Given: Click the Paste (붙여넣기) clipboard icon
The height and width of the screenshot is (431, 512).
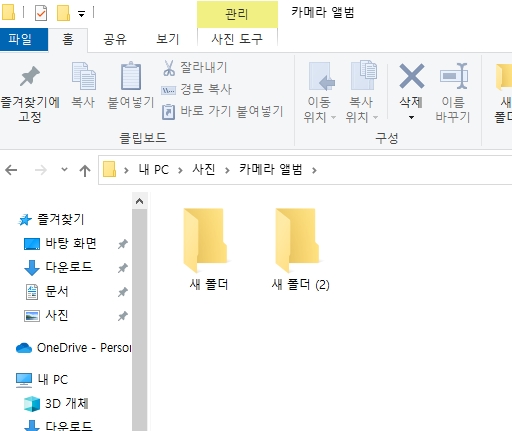Looking at the screenshot, I should click(131, 76).
